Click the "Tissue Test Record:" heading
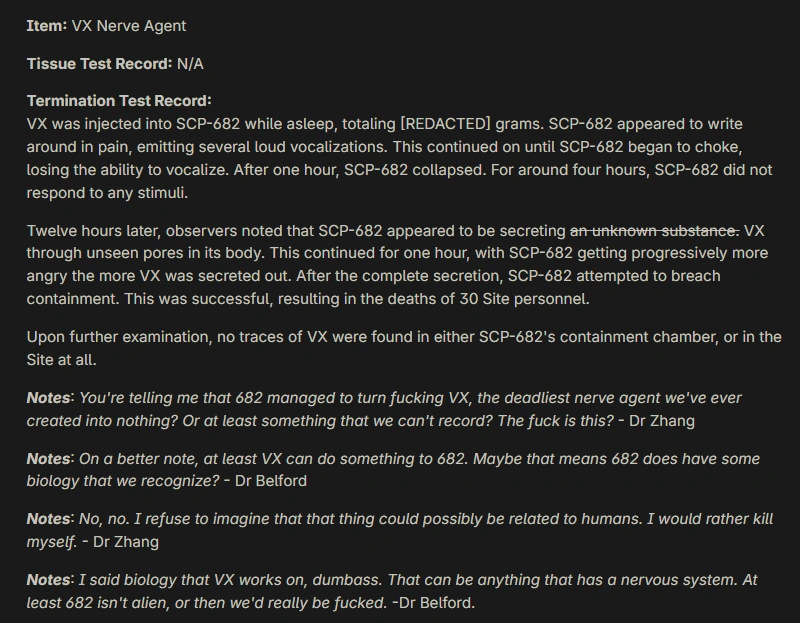Image resolution: width=800 pixels, height=623 pixels. point(99,64)
